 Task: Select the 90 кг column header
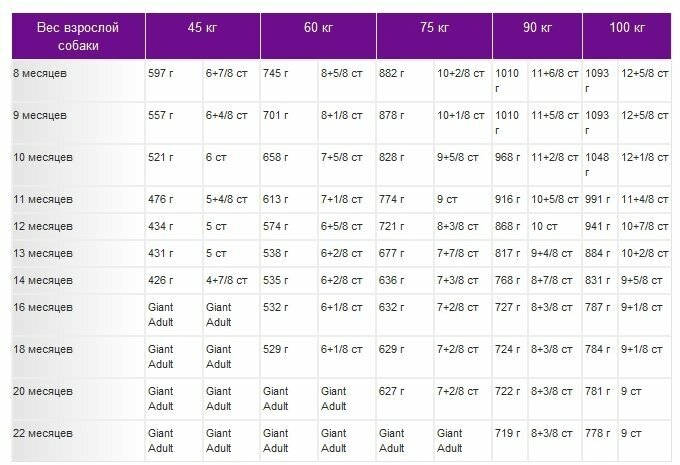tap(537, 36)
